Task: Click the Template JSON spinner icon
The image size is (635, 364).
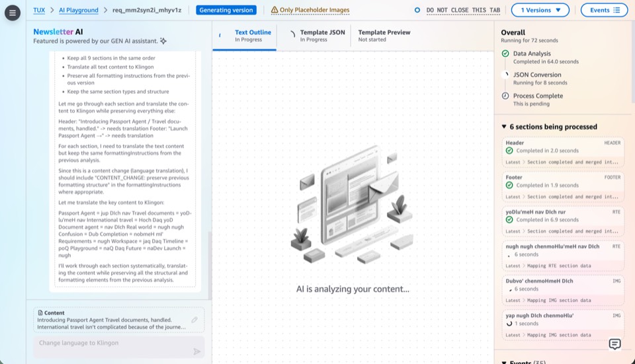Action: [x=292, y=34]
